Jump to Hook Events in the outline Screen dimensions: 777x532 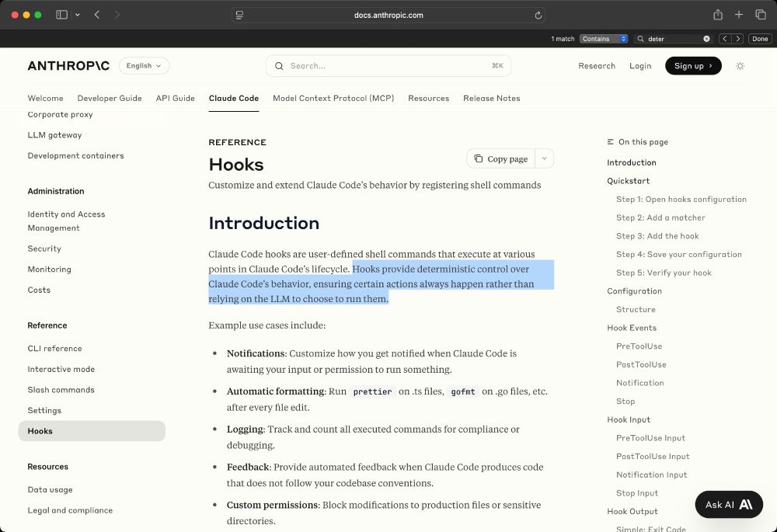pyautogui.click(x=632, y=328)
